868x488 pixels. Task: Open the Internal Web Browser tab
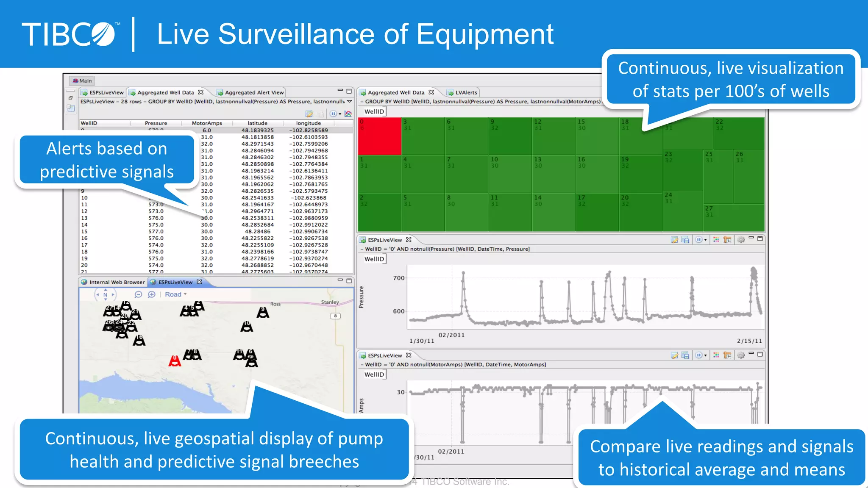coord(113,282)
